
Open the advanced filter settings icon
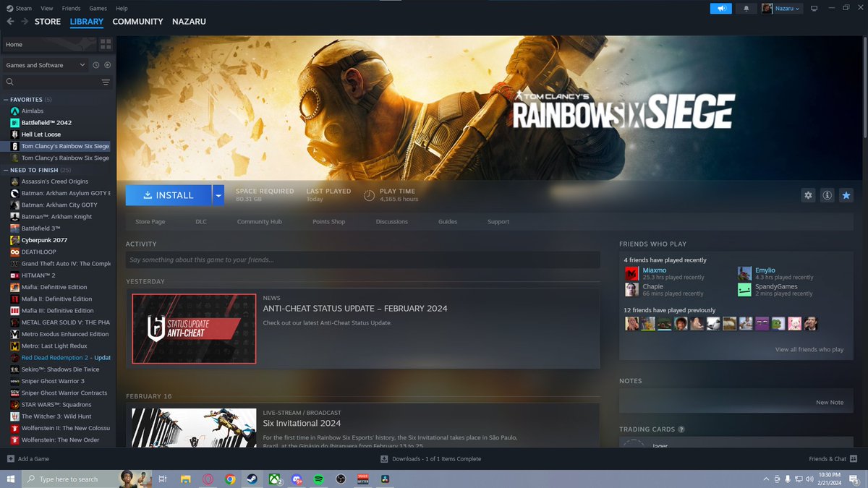click(106, 82)
